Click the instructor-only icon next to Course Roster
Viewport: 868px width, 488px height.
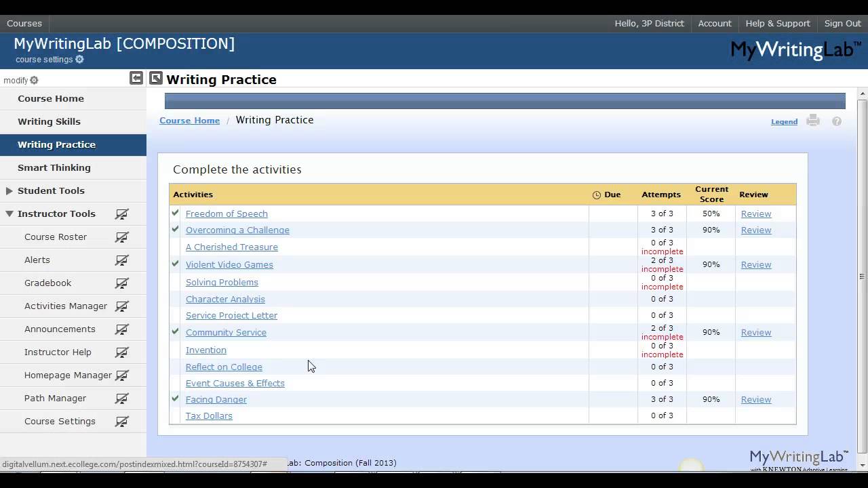pyautogui.click(x=122, y=237)
